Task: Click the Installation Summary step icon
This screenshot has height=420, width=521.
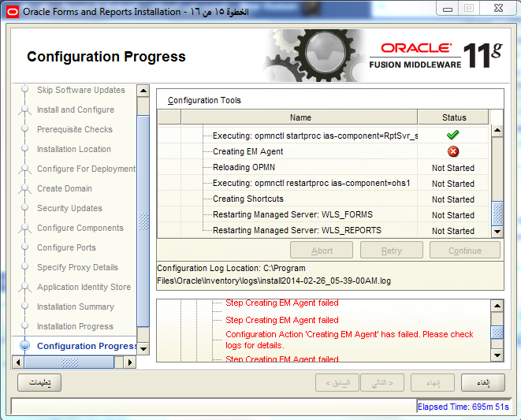Action: click(x=24, y=307)
